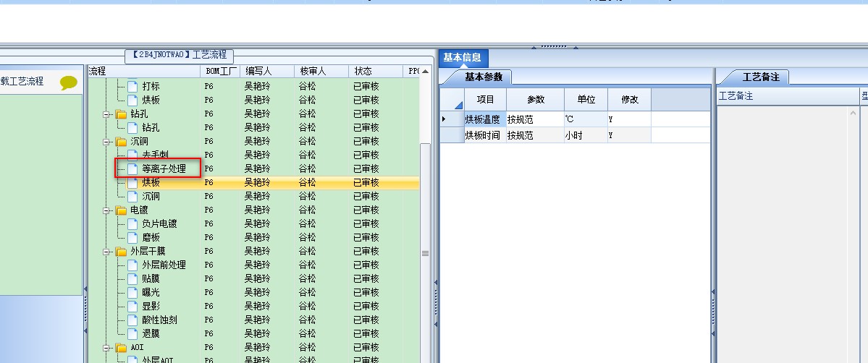
Task: Click the 钻孔 folder icon
Action: (x=121, y=114)
